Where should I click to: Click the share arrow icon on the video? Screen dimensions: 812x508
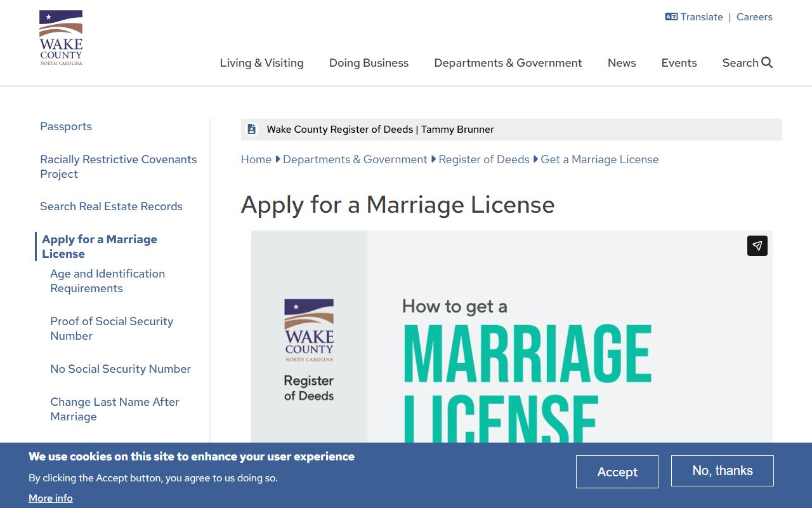[x=757, y=246]
